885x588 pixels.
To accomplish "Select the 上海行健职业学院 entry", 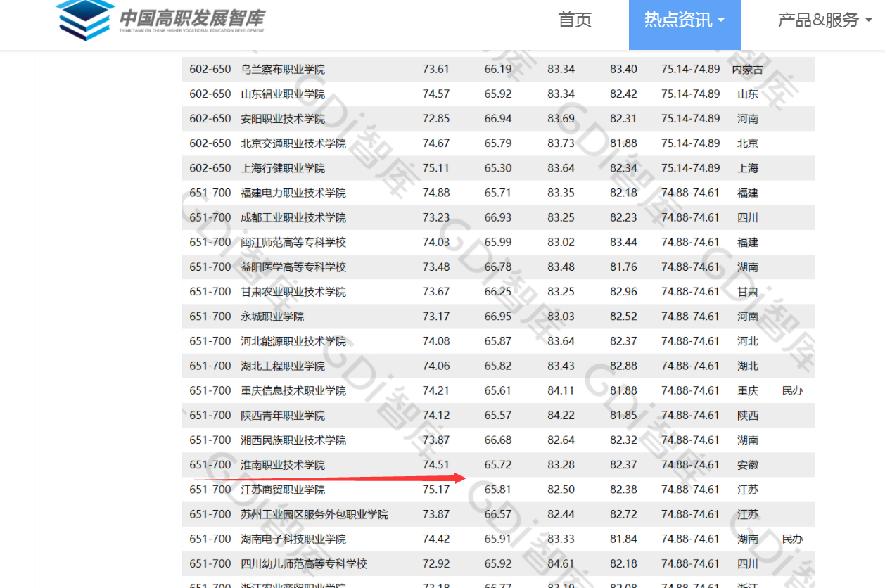I will (x=283, y=168).
